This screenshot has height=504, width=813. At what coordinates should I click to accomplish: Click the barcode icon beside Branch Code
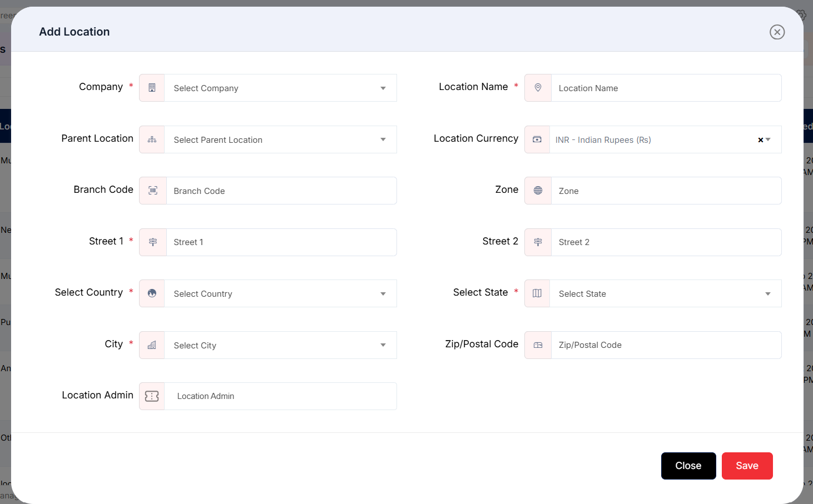pos(153,191)
